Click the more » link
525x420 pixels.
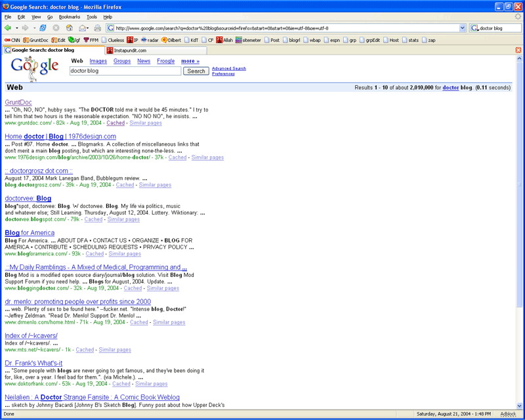click(x=190, y=61)
